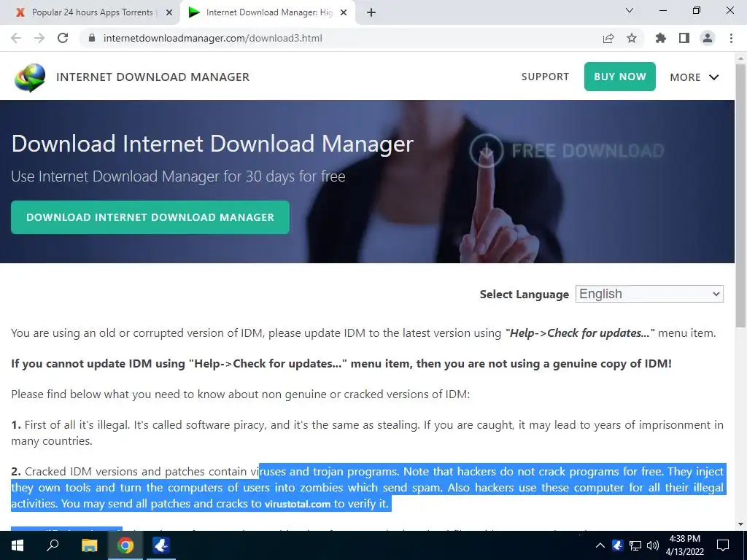Open network status tray icon

tap(635, 545)
